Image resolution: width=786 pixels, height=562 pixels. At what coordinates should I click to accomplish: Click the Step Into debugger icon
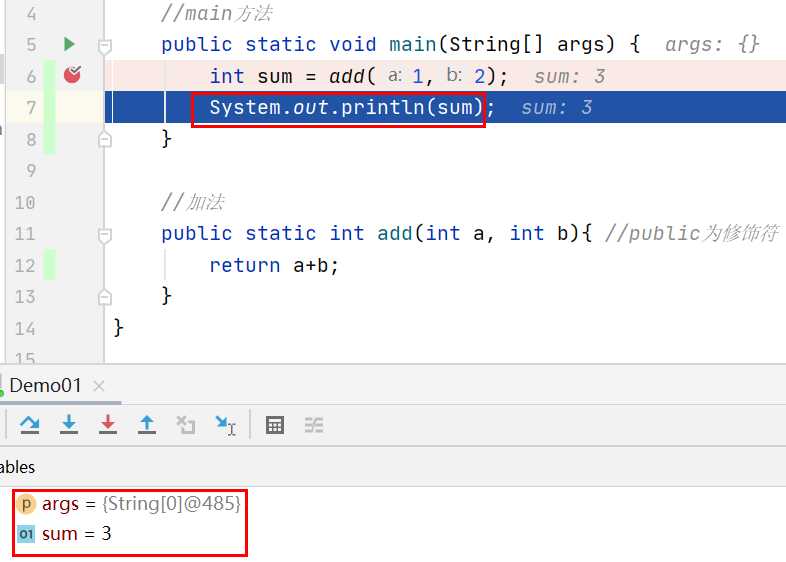click(69, 425)
